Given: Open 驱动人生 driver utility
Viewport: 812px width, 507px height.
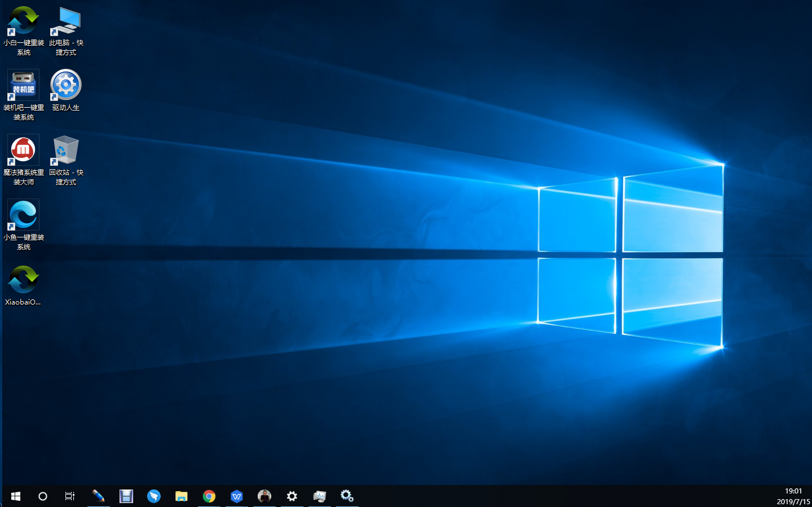Looking at the screenshot, I should [x=65, y=86].
